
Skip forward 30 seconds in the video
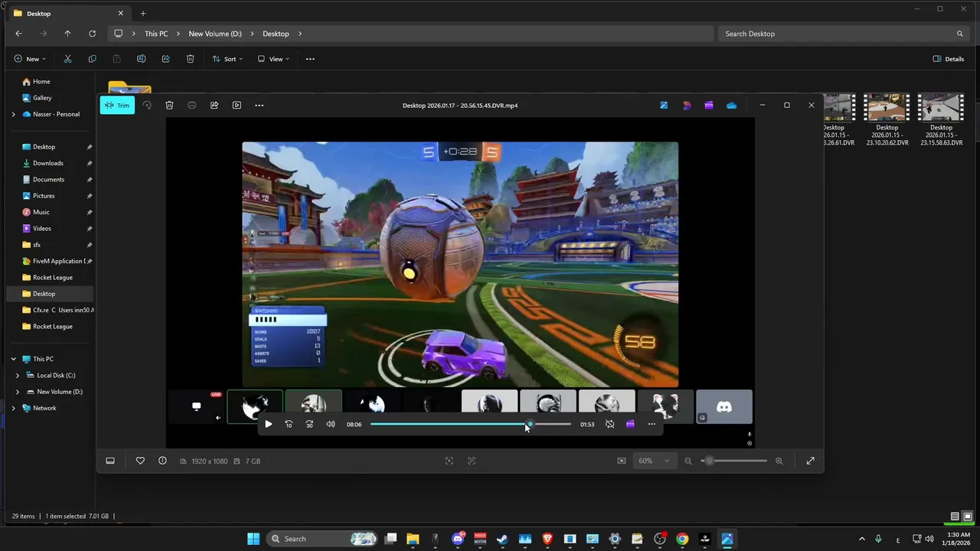tap(309, 424)
